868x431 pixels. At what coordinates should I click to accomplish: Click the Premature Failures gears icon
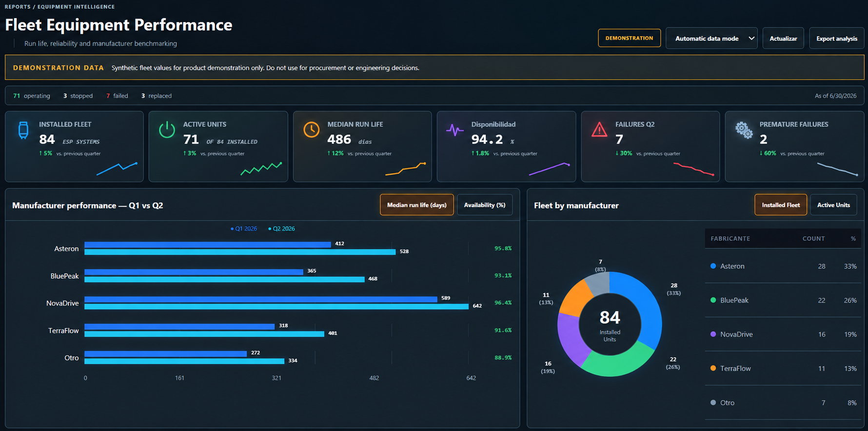click(744, 130)
